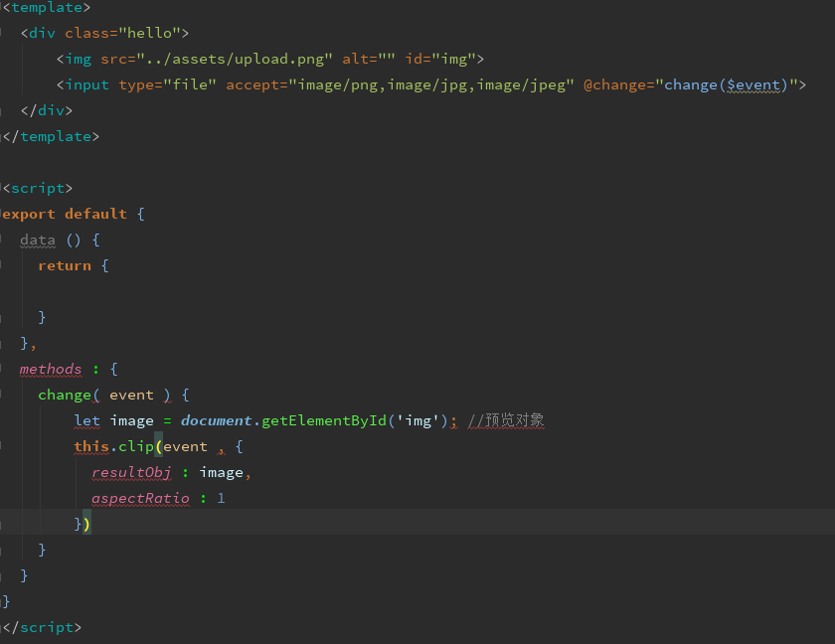Click the let keyword

[86, 420]
